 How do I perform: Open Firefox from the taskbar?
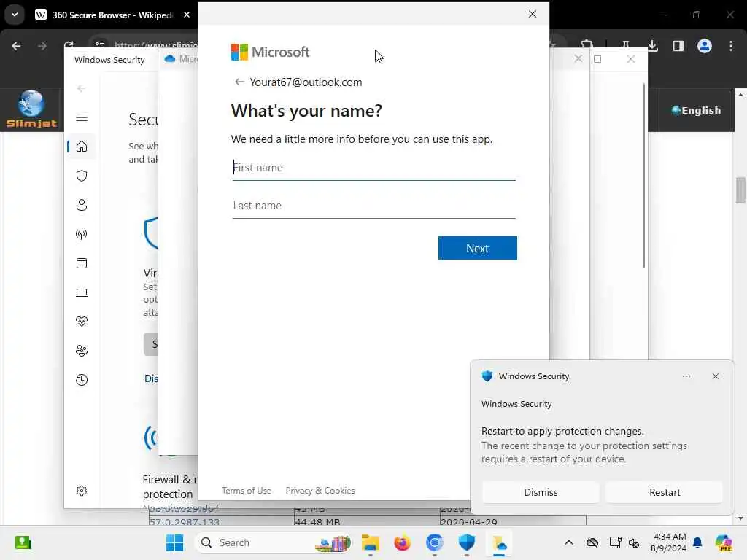[x=403, y=542]
